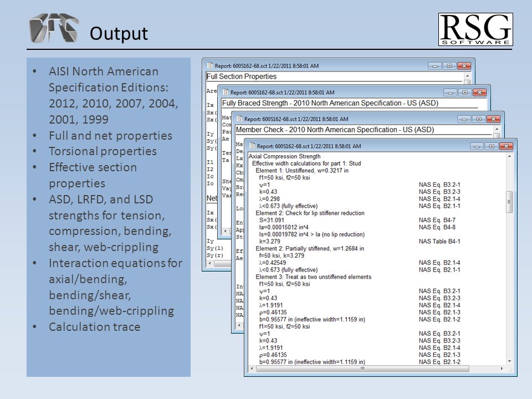The width and height of the screenshot is (532, 399).
Task: Minimize the front Axial Compression Strength report window
Action: [x=477, y=146]
